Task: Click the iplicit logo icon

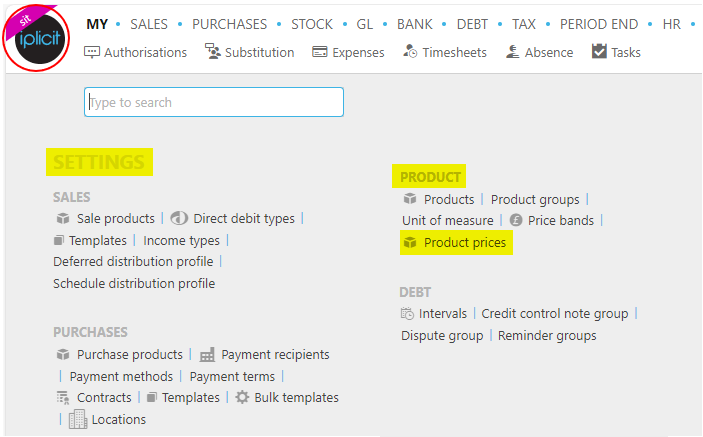Action: 36,39
